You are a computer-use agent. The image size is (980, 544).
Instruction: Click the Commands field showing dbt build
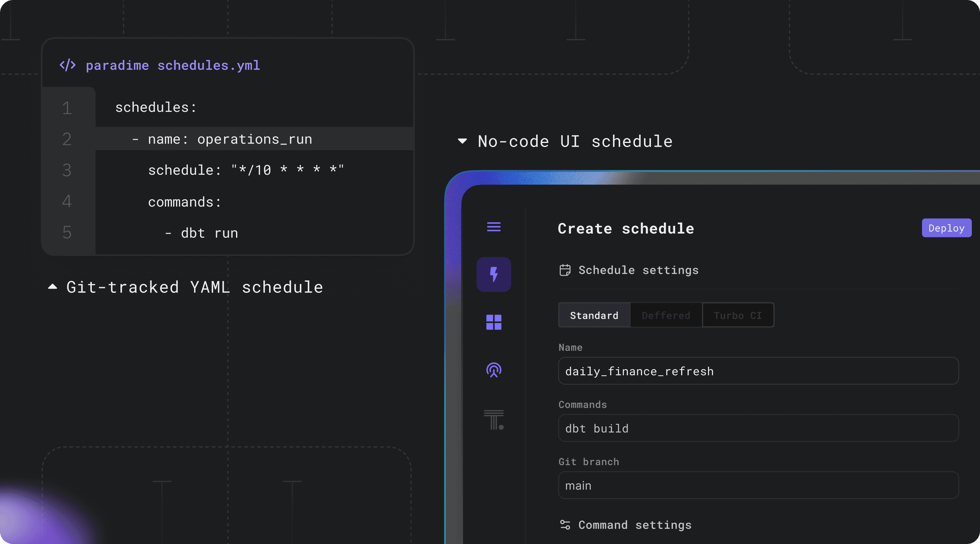[758, 428]
